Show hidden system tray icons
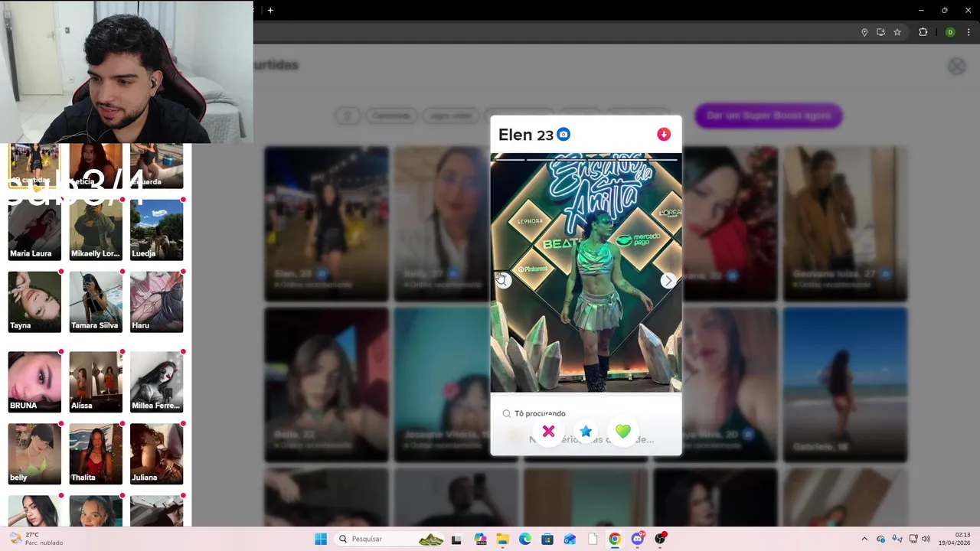This screenshot has width=980, height=551. (x=864, y=539)
